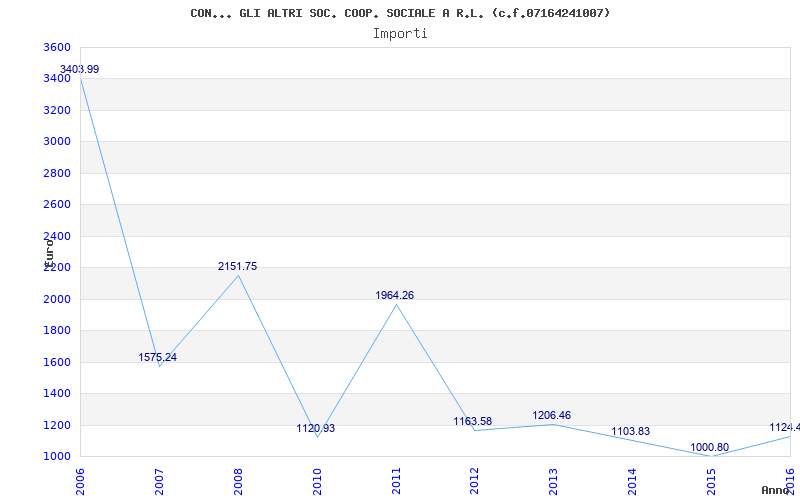Select the 2000 y-axis tick label

point(58,299)
